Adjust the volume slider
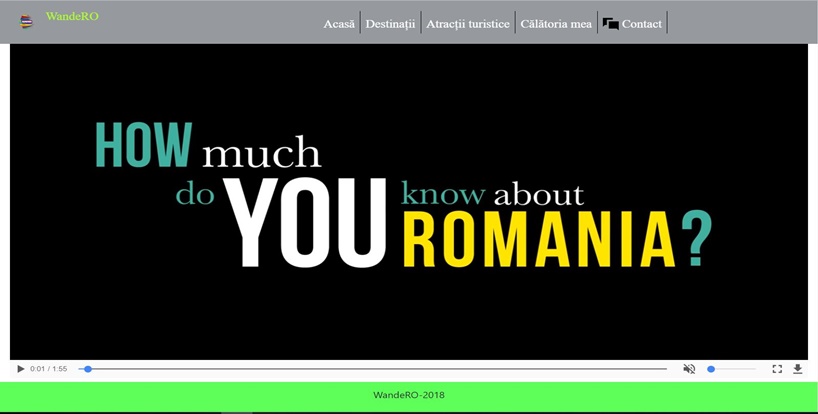This screenshot has width=818, height=414. [732, 369]
